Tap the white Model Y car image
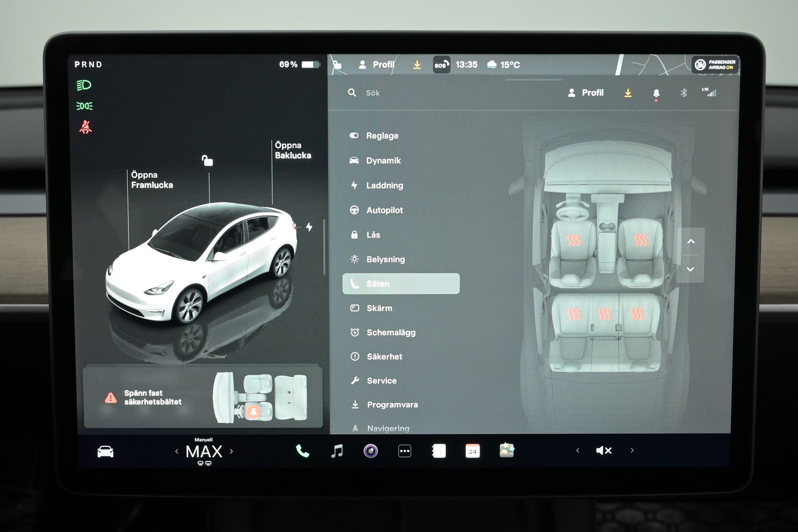The height and width of the screenshot is (532, 798). click(202, 263)
